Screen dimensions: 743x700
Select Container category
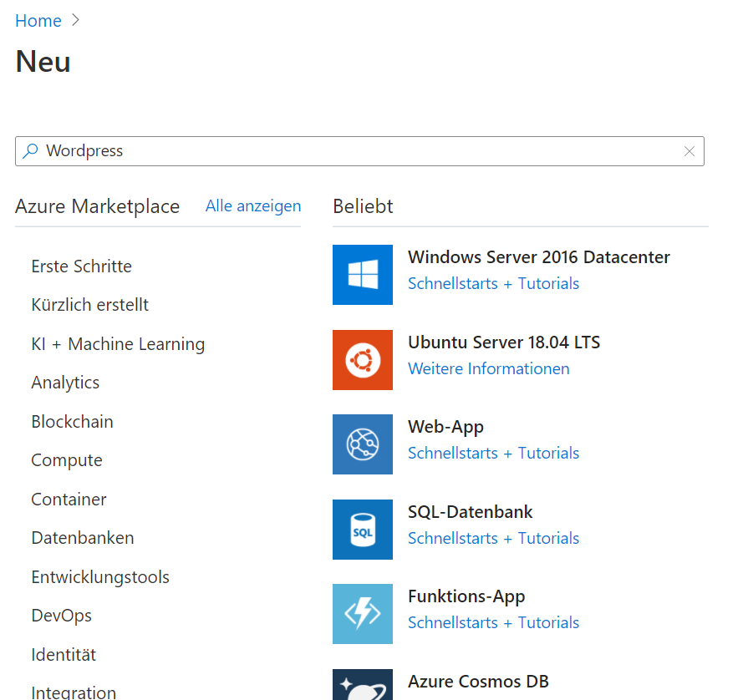tap(69, 500)
